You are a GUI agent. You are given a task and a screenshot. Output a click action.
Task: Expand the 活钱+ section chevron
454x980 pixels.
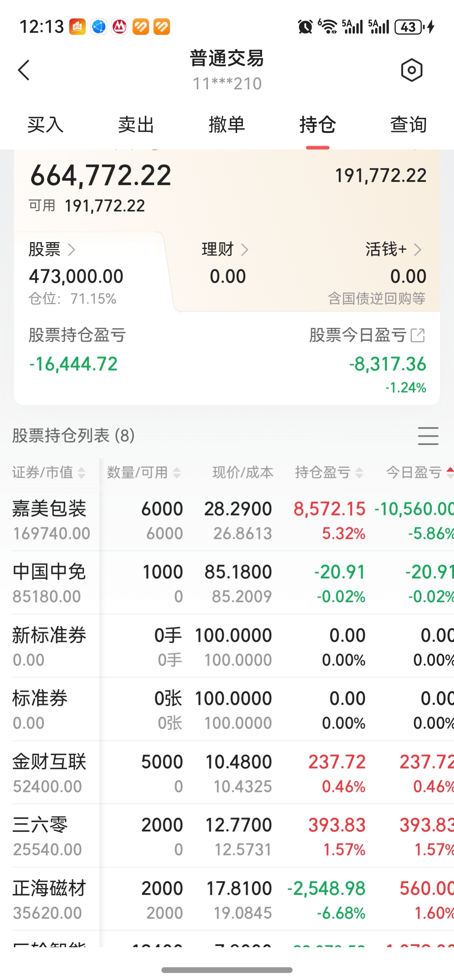pos(418,250)
